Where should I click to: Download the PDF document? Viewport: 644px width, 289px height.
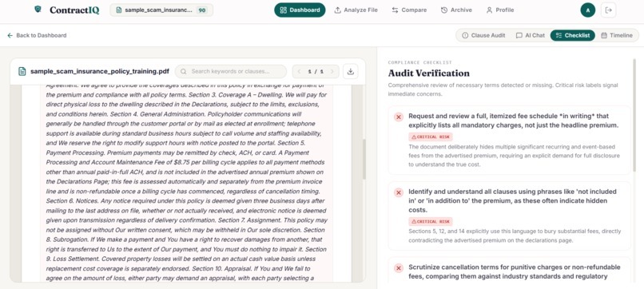pos(350,71)
